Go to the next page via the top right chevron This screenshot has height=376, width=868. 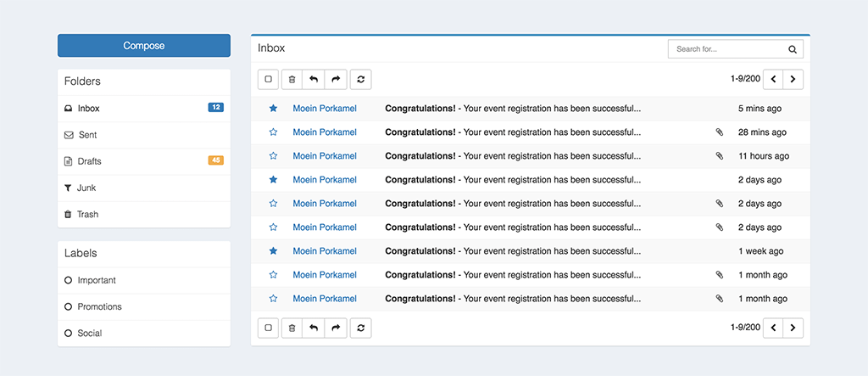pos(793,79)
